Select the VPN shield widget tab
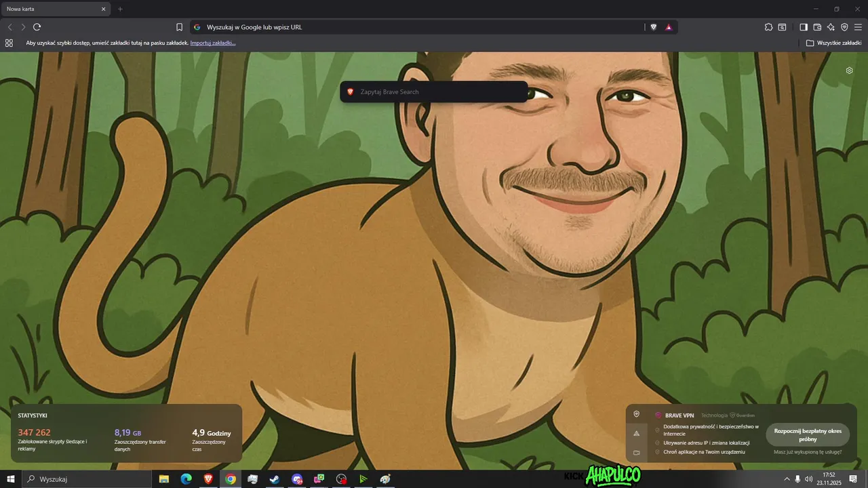Image resolution: width=868 pixels, height=488 pixels. point(636,414)
